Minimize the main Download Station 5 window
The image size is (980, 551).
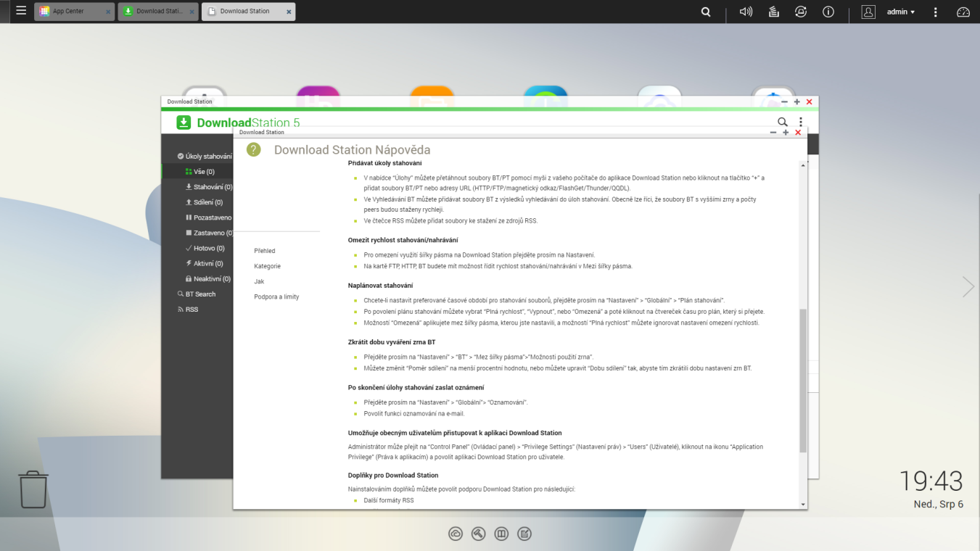[785, 102]
